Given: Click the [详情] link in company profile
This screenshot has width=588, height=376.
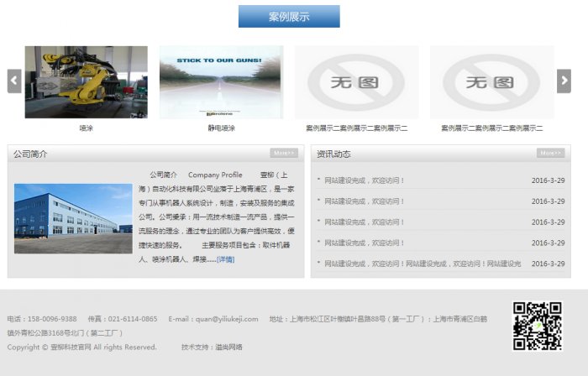Looking at the screenshot, I should point(226,259).
